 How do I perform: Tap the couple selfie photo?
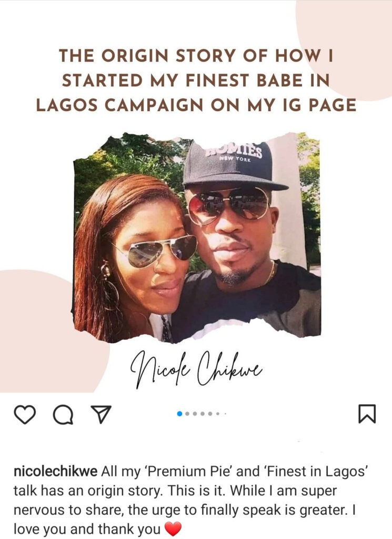pos(197,237)
